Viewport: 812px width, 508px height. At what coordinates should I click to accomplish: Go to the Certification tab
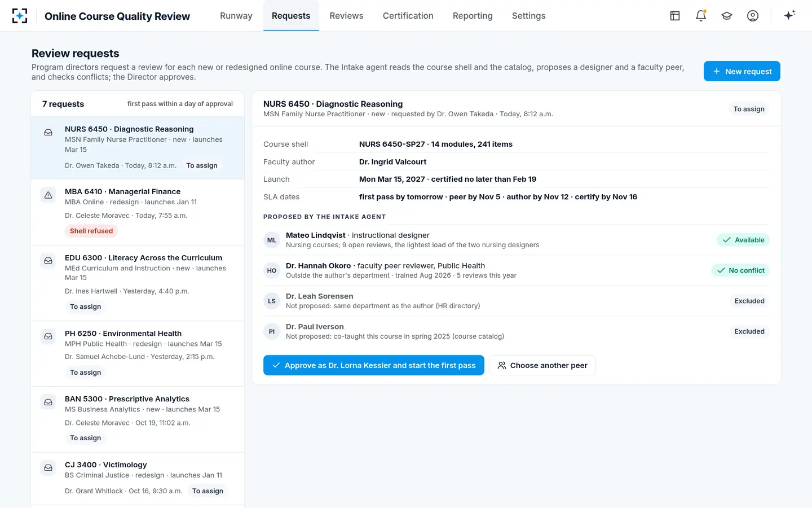pyautogui.click(x=408, y=16)
